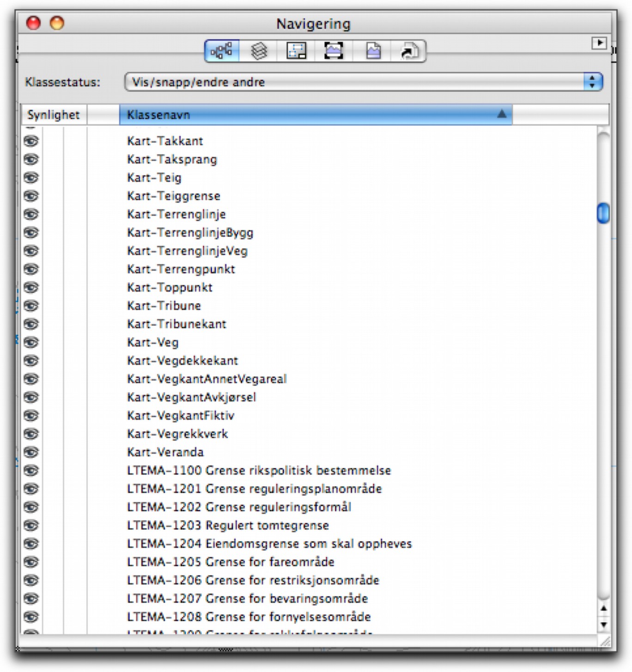This screenshot has height=672, width=632.
Task: Open the Klassestatus dropdown
Action: pyautogui.click(x=364, y=82)
